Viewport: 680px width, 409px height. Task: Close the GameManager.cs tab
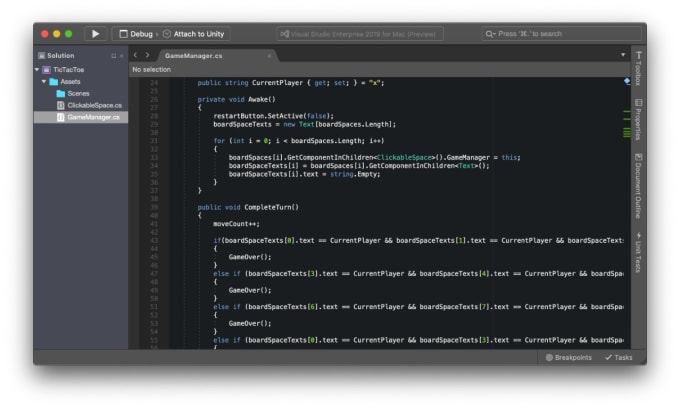269,56
